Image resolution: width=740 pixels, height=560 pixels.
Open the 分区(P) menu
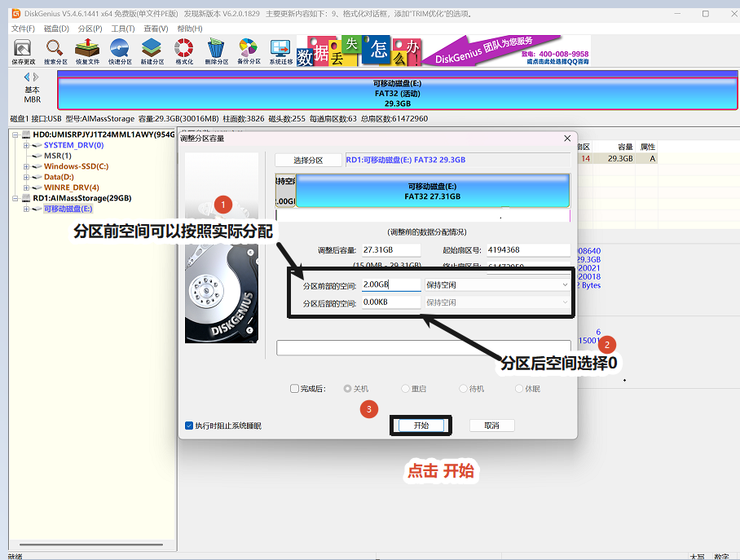(x=90, y=29)
